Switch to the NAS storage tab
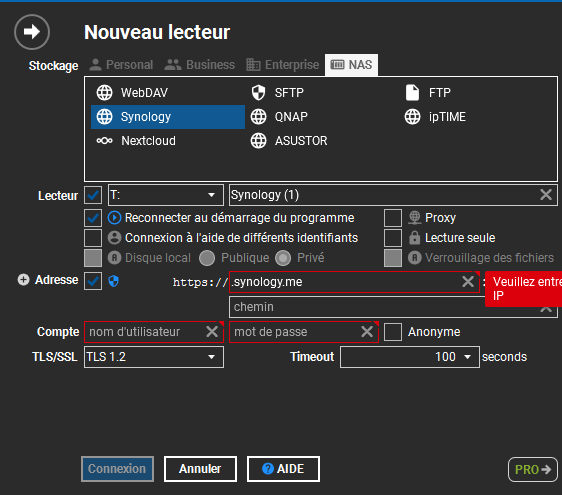The image size is (562, 495). pyautogui.click(x=351, y=65)
